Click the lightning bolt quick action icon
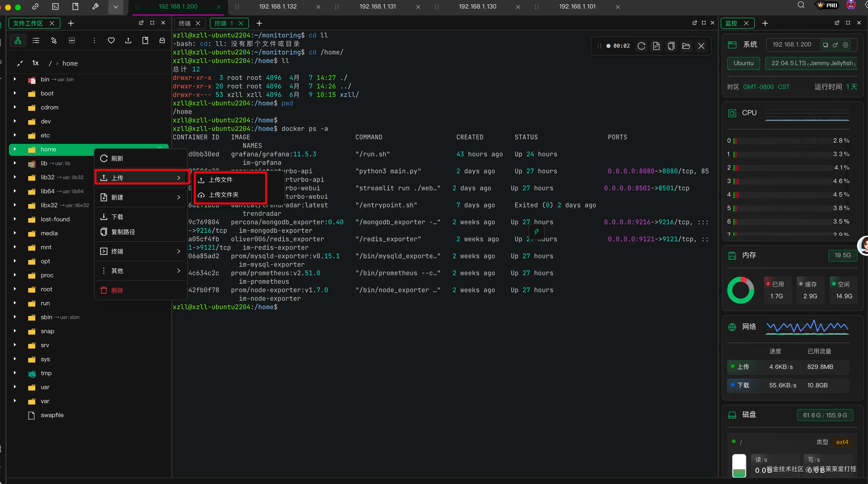The image size is (868, 484). click(x=536, y=231)
